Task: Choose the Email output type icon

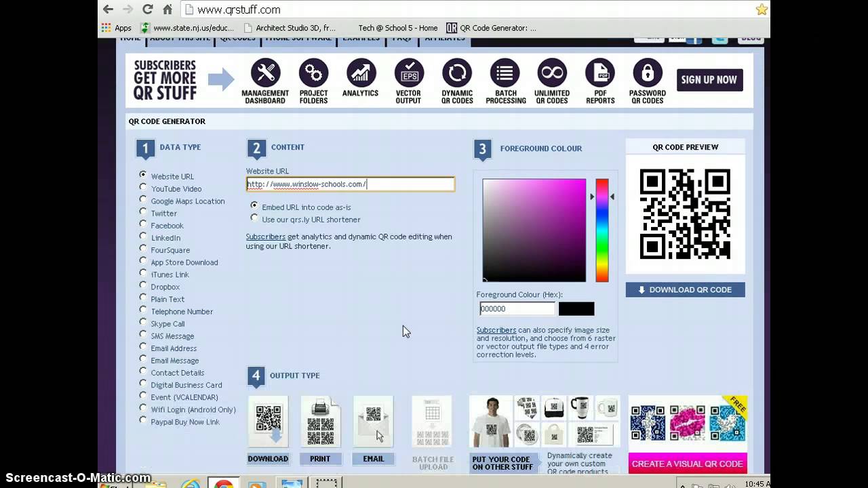Action: click(373, 422)
